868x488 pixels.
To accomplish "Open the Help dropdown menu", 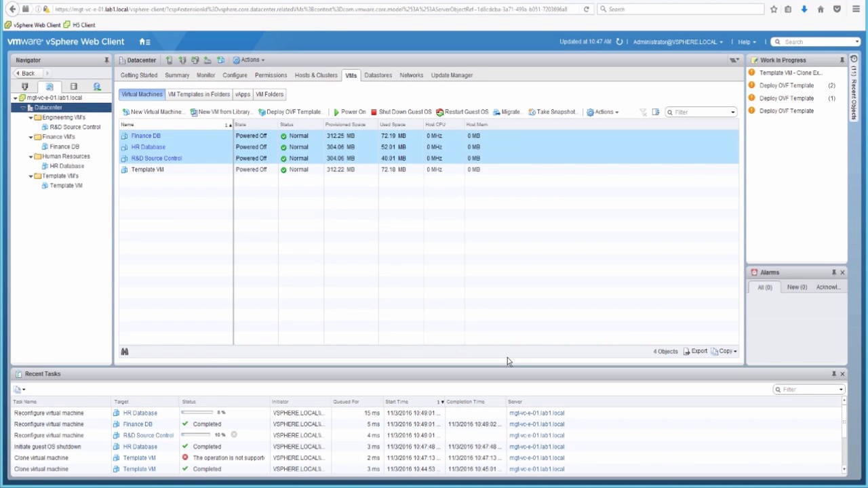I will pos(747,42).
